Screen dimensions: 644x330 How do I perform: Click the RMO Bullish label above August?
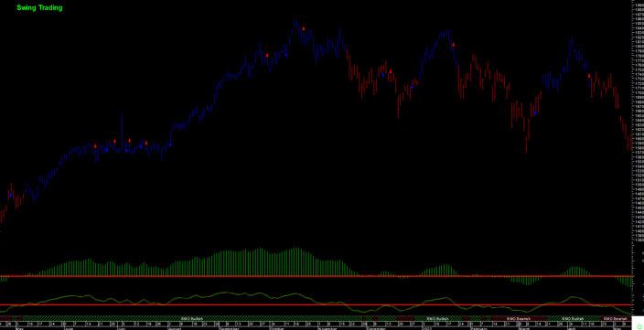[x=192, y=318]
